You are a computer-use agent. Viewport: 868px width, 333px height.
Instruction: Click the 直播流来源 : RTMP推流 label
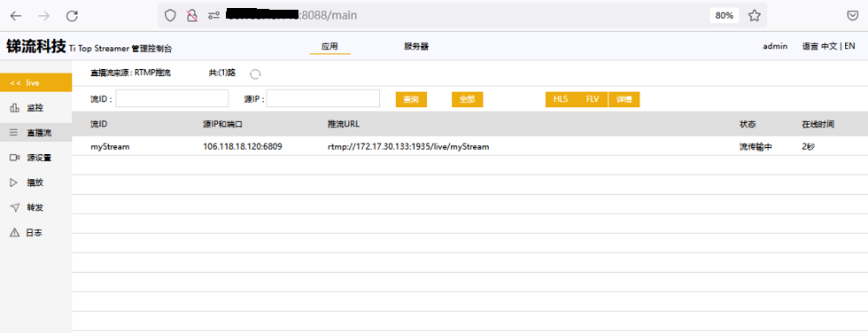pyautogui.click(x=130, y=73)
